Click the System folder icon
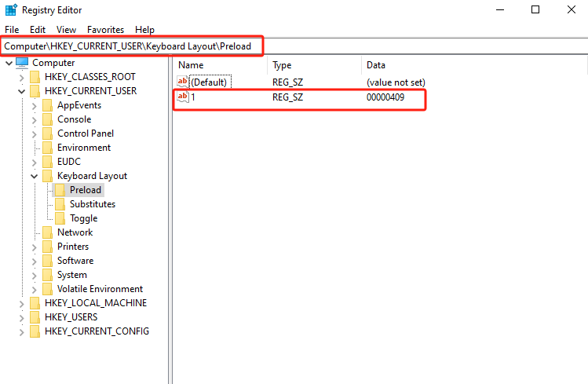Viewport: 588px width, 384px height. pyautogui.click(x=47, y=275)
